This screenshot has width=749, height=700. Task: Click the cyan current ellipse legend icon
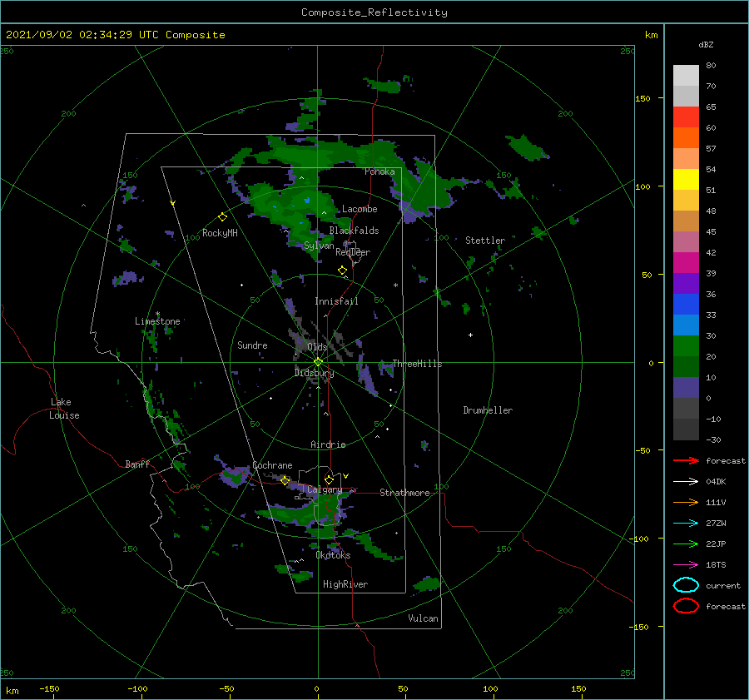686,585
